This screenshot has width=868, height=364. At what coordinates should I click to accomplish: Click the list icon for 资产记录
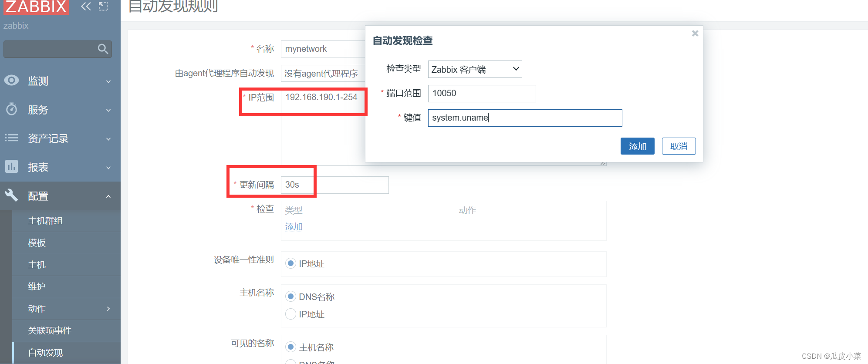coord(12,138)
